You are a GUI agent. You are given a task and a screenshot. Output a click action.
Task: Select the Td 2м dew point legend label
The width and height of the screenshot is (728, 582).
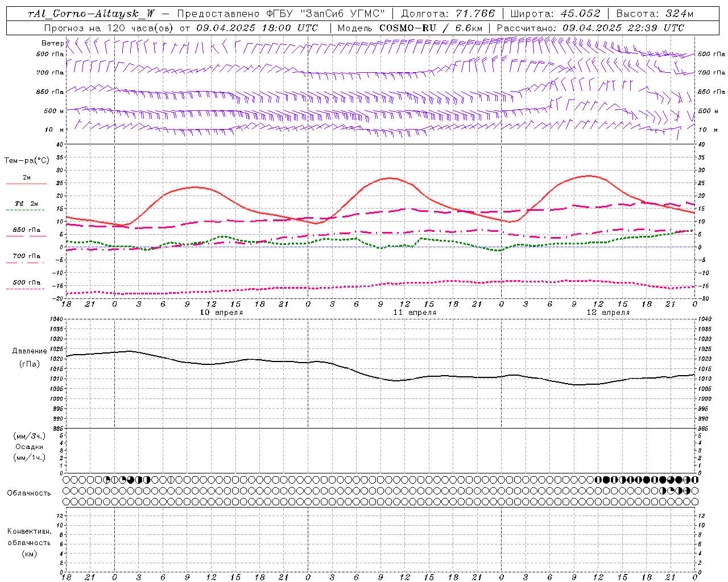27,203
